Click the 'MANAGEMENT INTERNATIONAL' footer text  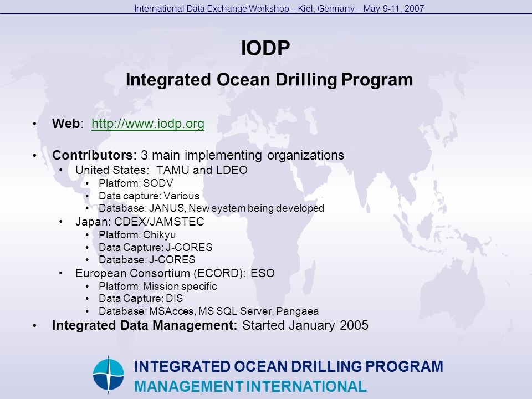pos(250,387)
